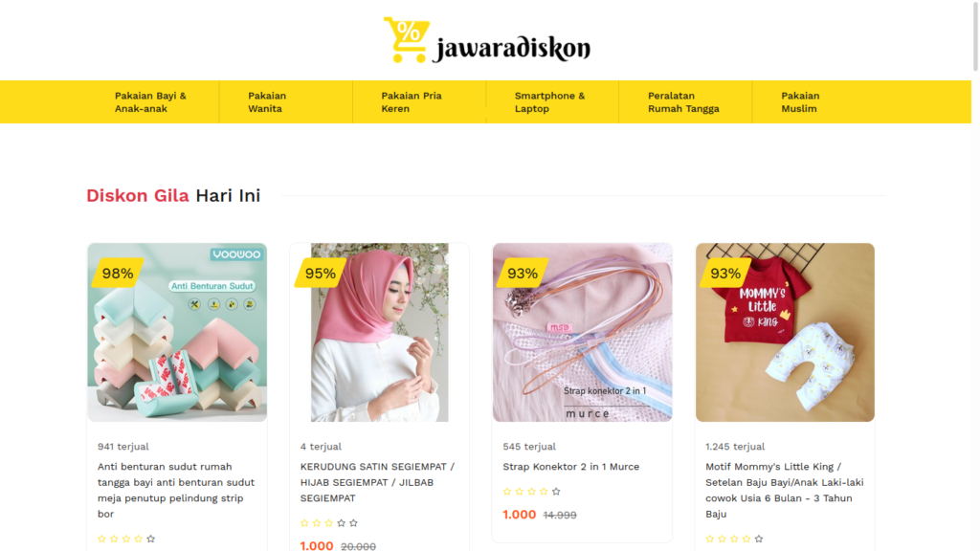
Task: Click the last rating star under Mommy's Little King
Action: (x=759, y=539)
